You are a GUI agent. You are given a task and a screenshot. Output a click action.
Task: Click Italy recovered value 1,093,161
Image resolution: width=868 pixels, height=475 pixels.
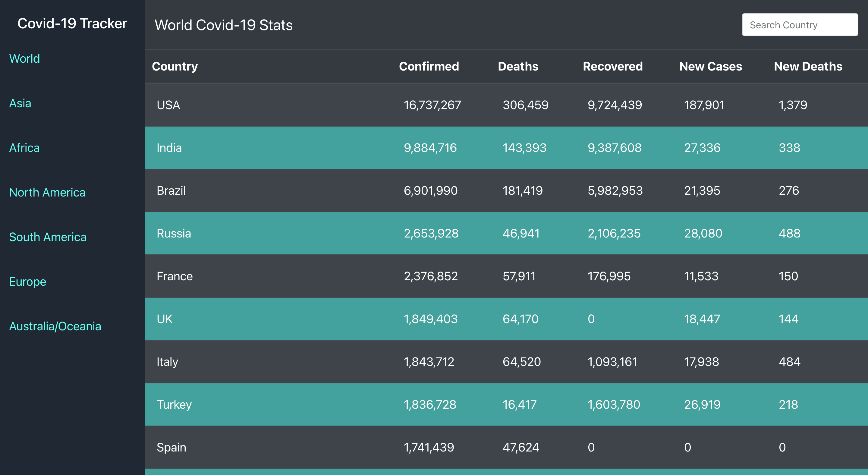[x=612, y=362]
